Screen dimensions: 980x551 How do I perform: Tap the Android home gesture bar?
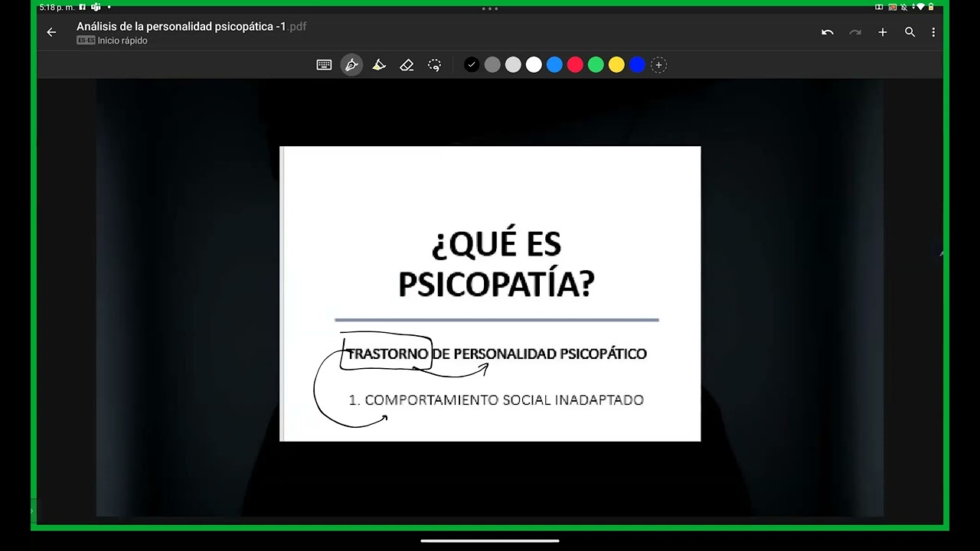(490, 540)
